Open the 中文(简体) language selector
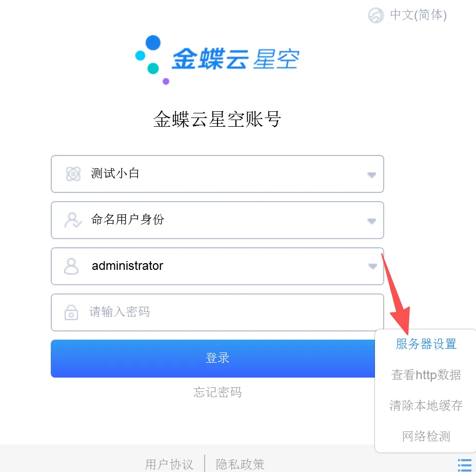This screenshot has height=472, width=476. coord(418,15)
